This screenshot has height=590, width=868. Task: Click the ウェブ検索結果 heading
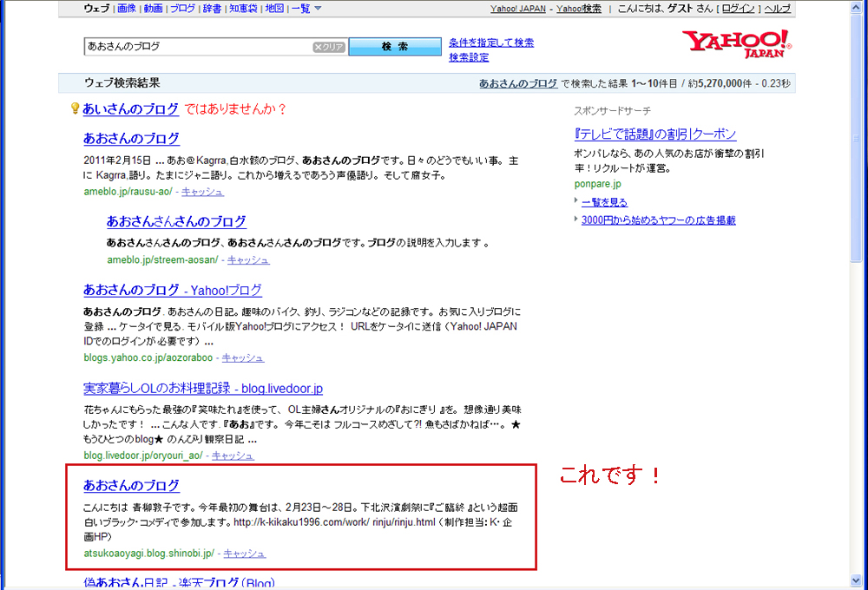[x=122, y=83]
